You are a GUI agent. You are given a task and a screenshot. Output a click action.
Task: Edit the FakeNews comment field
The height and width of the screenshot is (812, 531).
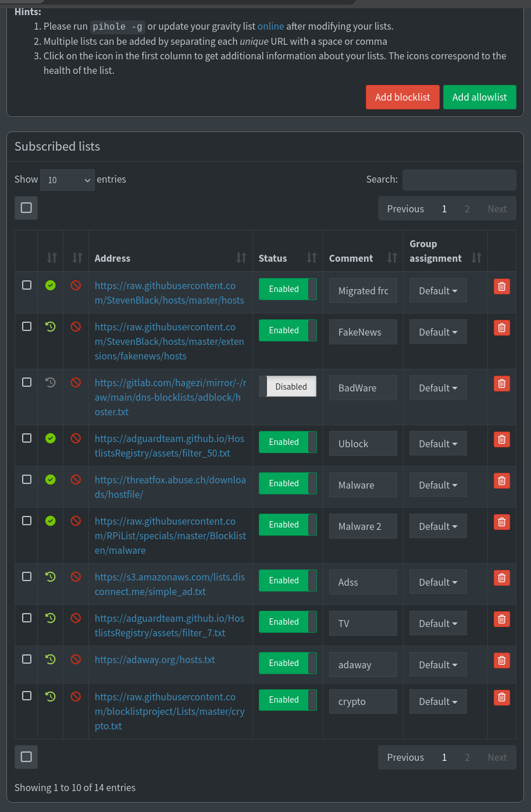click(363, 332)
